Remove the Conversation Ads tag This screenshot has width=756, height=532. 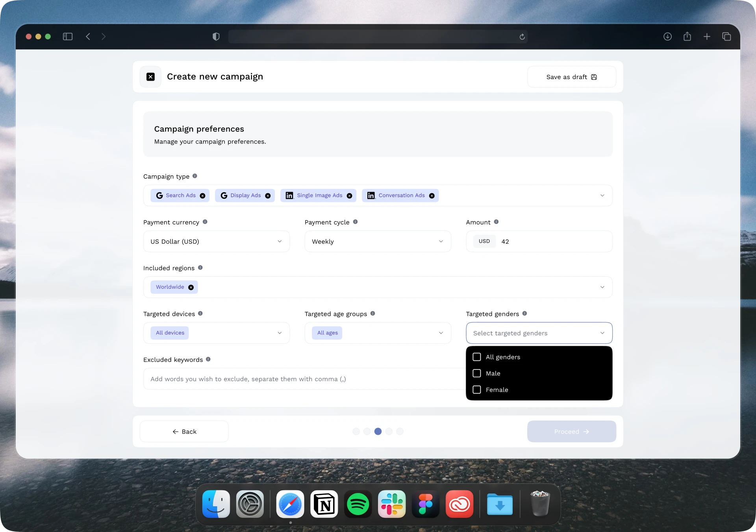pyautogui.click(x=432, y=196)
